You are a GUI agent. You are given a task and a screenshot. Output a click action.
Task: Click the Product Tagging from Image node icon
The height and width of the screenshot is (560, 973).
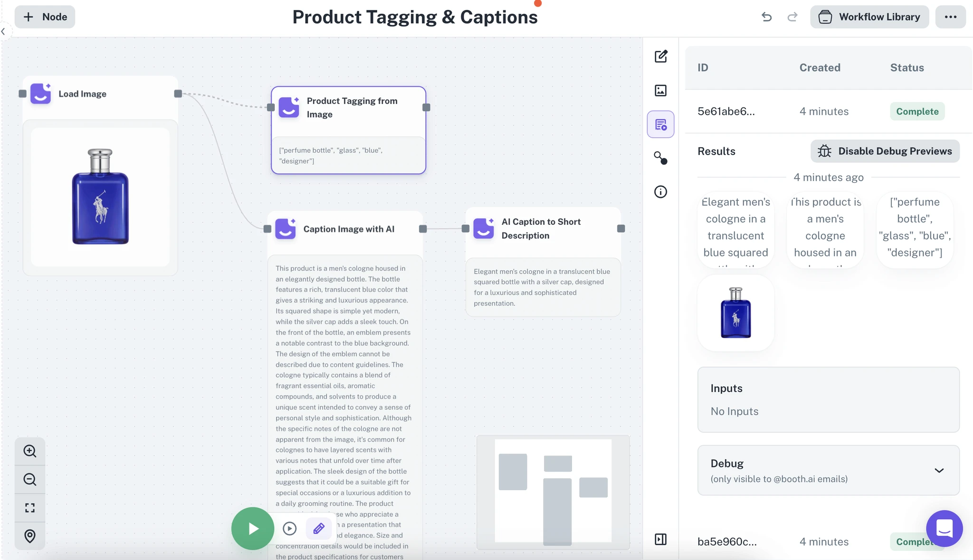coord(289,107)
